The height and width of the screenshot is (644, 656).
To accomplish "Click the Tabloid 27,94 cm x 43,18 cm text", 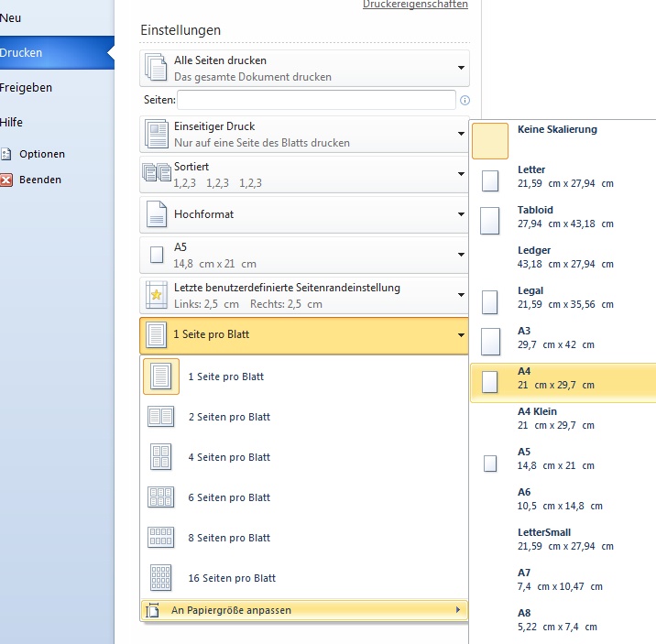I will click(x=565, y=216).
